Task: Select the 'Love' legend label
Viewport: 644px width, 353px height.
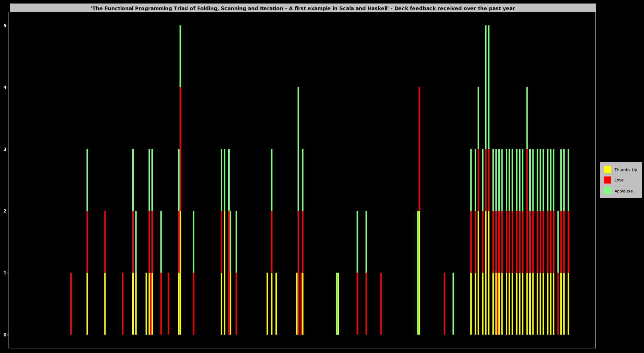Action: pos(619,180)
